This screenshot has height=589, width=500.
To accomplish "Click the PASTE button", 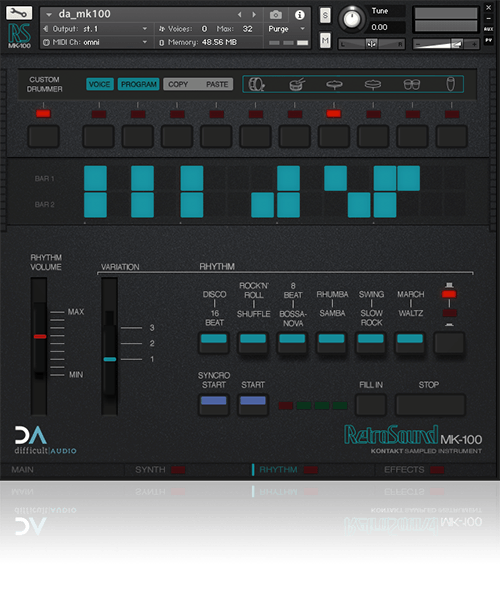I will click(x=217, y=84).
